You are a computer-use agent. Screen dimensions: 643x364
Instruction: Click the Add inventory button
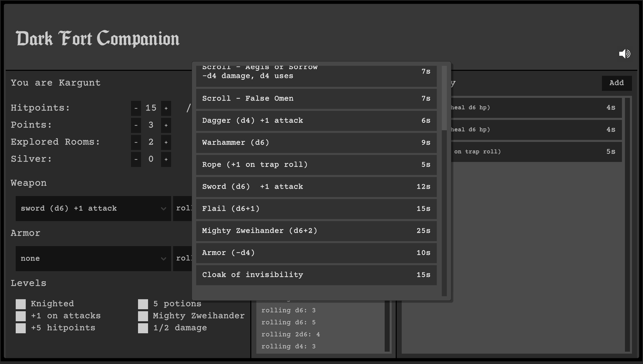tap(616, 83)
